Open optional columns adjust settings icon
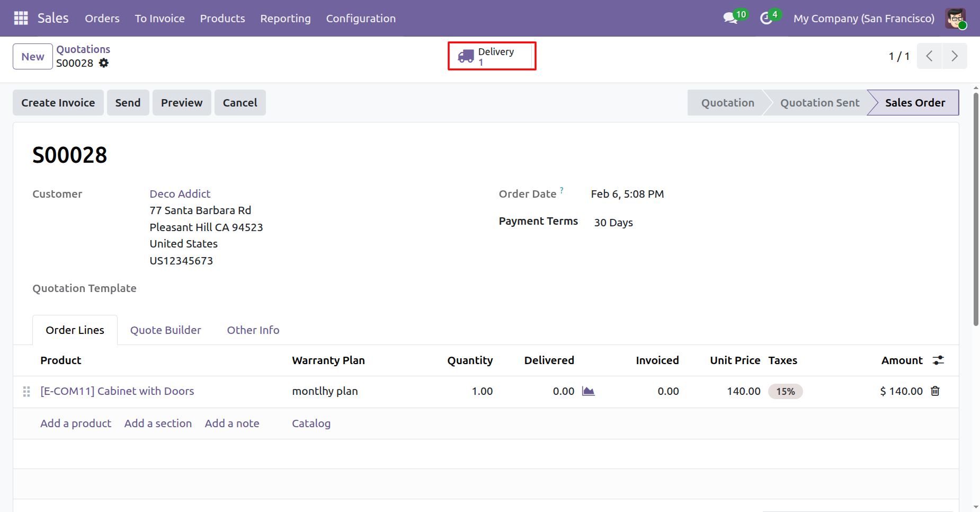Viewport: 980px width, 512px height. (x=938, y=360)
